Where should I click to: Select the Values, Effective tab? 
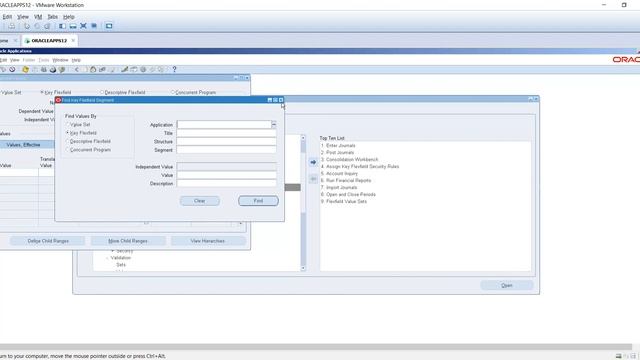pyautogui.click(x=23, y=145)
